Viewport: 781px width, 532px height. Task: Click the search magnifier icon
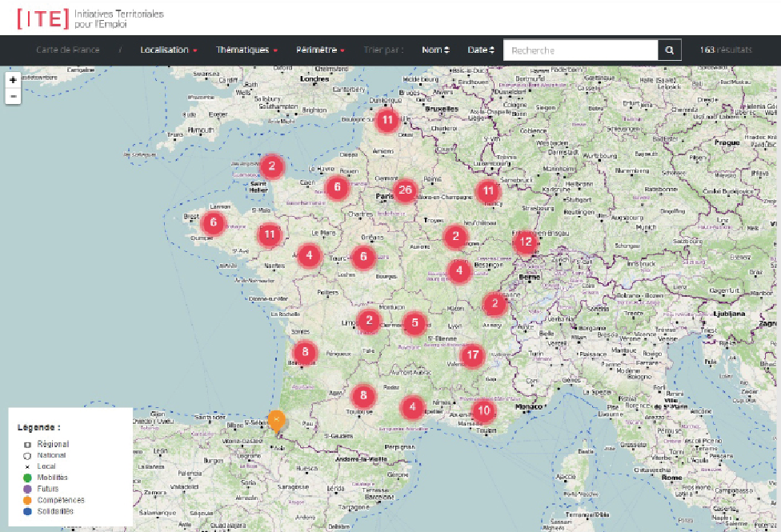[x=670, y=50]
